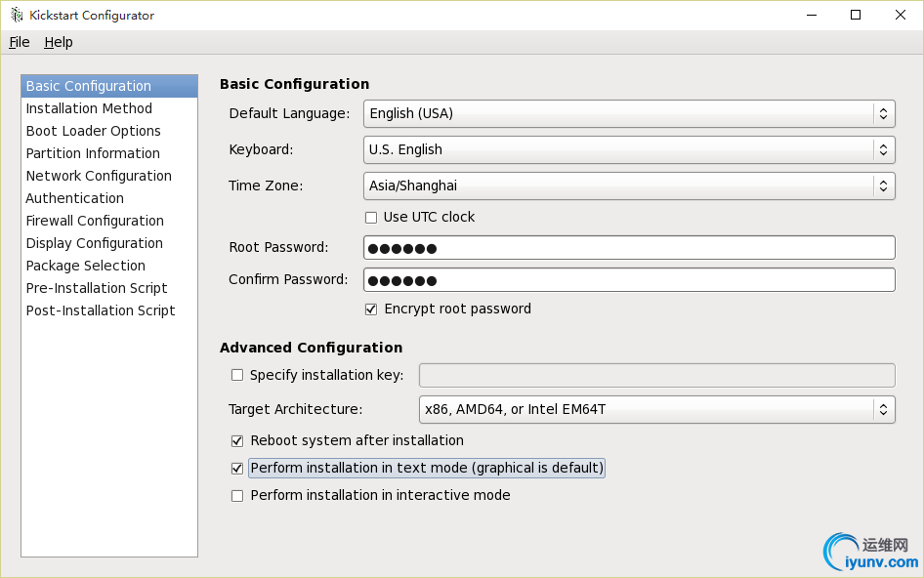Maximize the Kickstart Configurator window

856,15
